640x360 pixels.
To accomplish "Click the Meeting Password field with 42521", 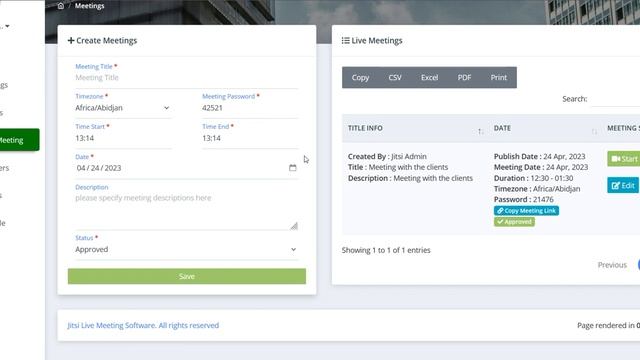I will tap(250, 108).
